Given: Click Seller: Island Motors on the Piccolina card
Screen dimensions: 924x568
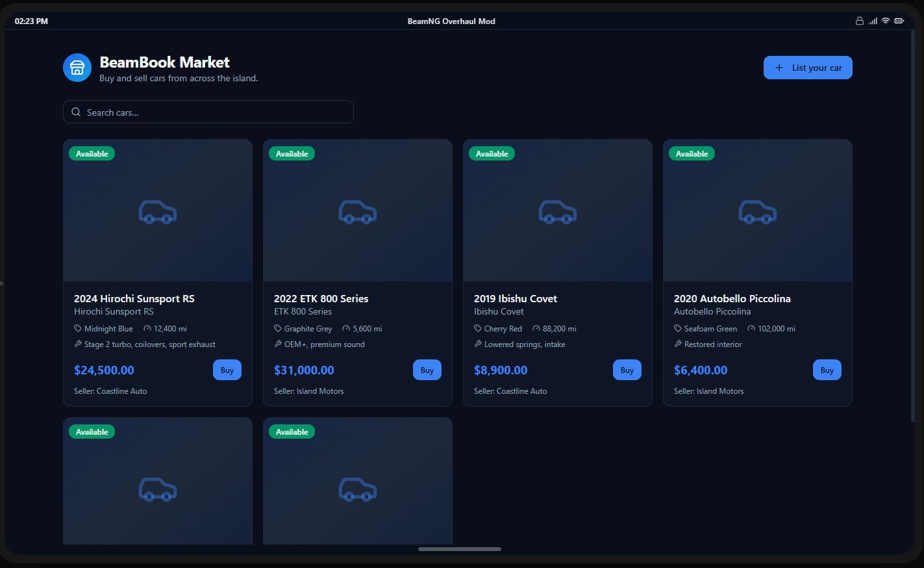Looking at the screenshot, I should pos(709,391).
